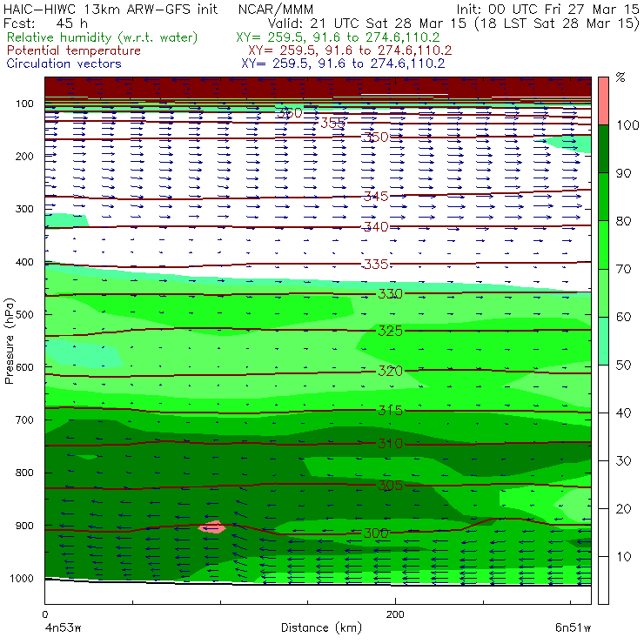Click the 600 hPa pressure axis tick label
The height and width of the screenshot is (644, 644).
click(x=24, y=367)
